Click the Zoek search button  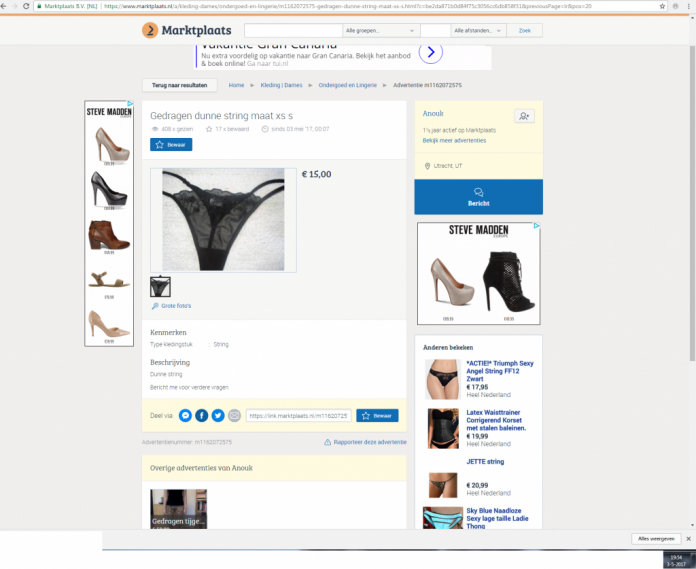(x=525, y=31)
